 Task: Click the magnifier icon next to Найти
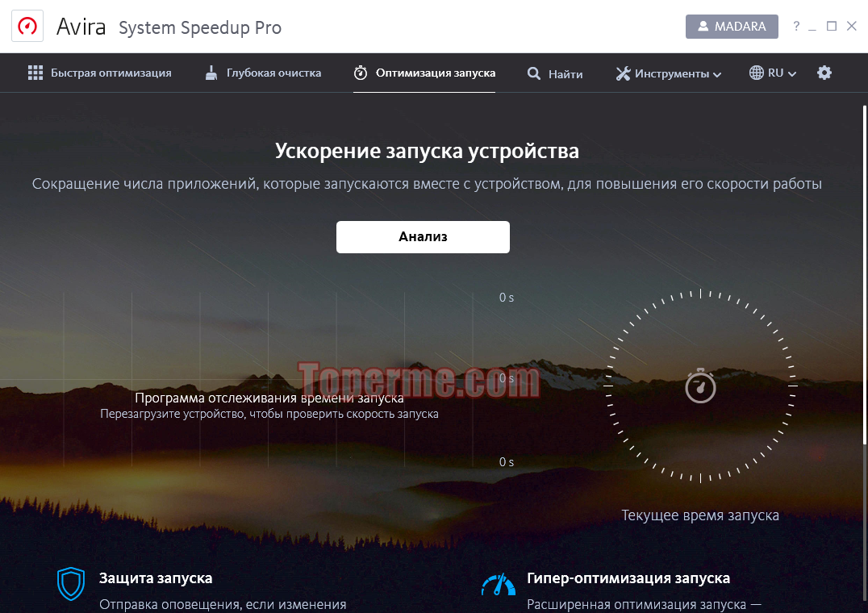coord(534,73)
